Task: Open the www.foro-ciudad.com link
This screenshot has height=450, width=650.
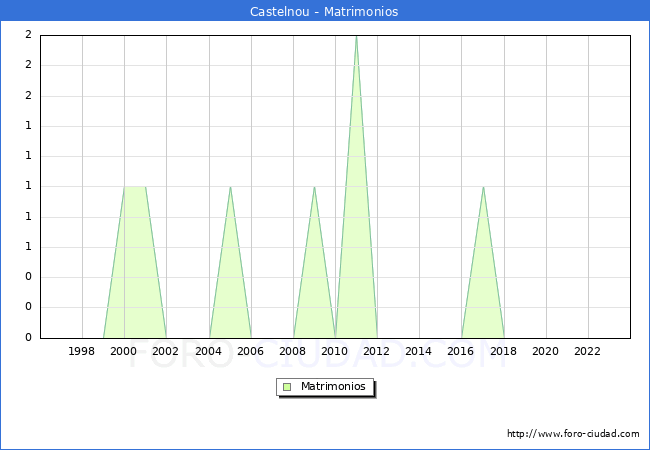Action: 573,434
